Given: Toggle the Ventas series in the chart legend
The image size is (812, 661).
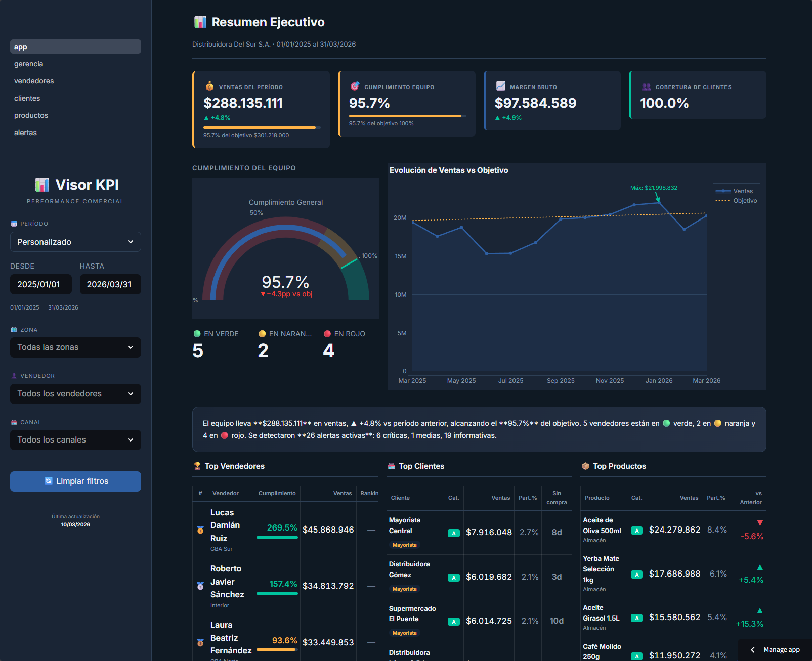Looking at the screenshot, I should 737,191.
